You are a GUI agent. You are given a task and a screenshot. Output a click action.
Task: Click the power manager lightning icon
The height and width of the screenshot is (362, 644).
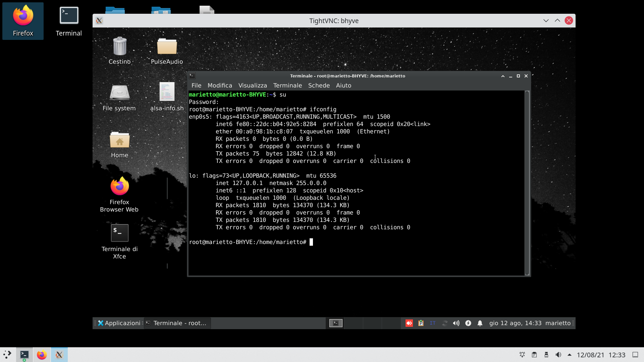pos(468,323)
